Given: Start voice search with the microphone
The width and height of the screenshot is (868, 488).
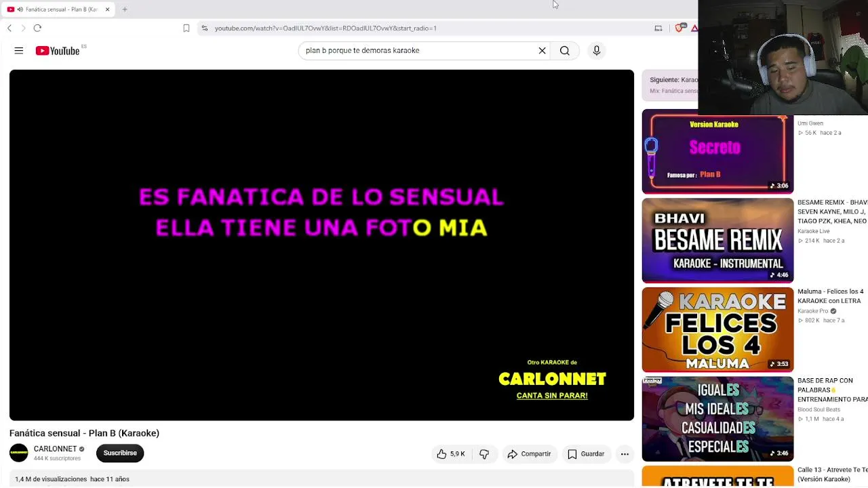Looking at the screenshot, I should [597, 51].
